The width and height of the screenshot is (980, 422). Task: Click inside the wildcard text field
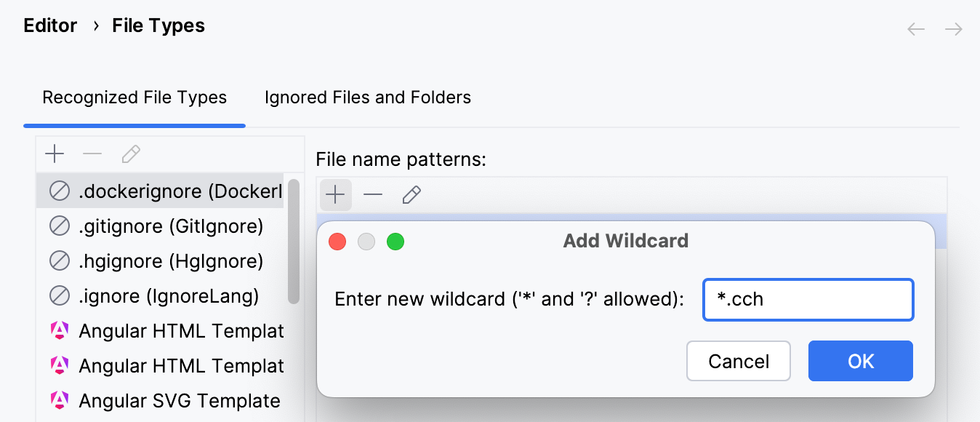click(x=807, y=299)
